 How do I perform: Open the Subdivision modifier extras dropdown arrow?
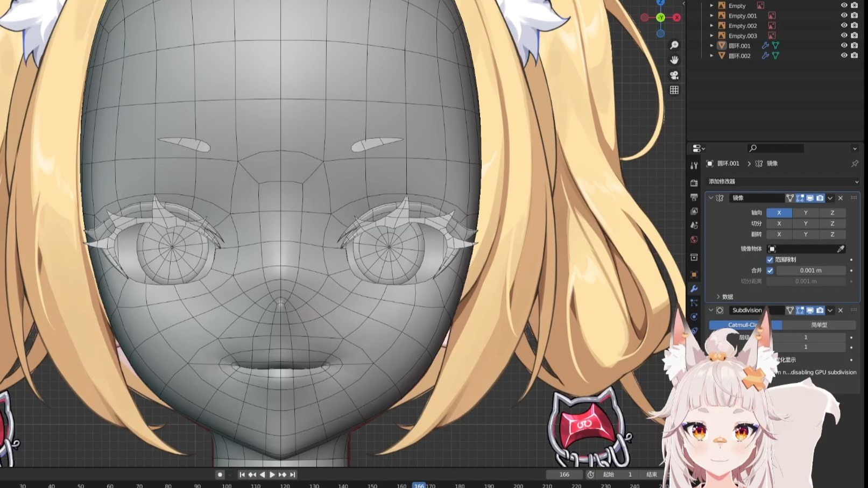point(830,310)
